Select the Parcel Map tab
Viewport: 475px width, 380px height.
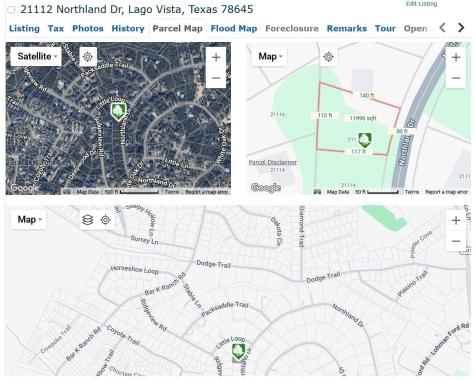coord(178,28)
